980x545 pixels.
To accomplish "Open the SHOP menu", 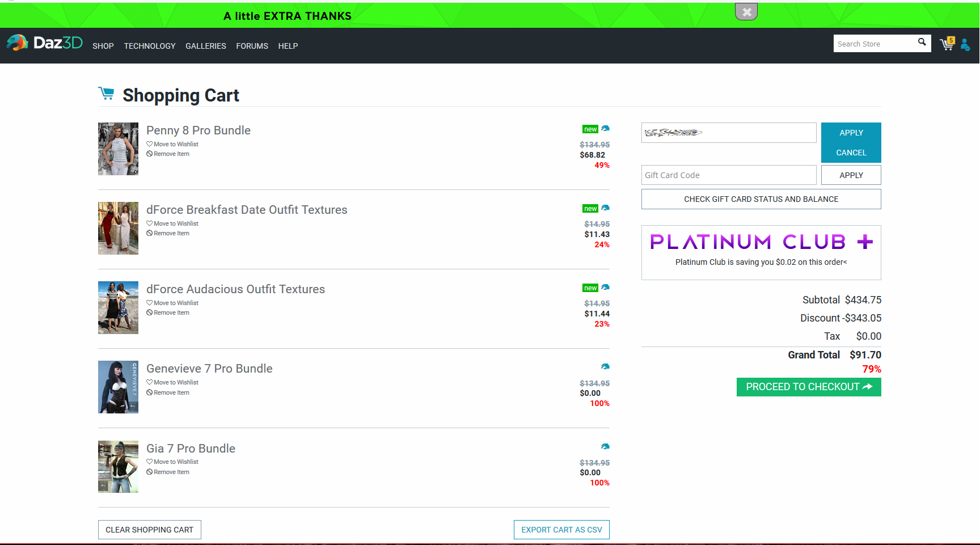I will tap(103, 46).
